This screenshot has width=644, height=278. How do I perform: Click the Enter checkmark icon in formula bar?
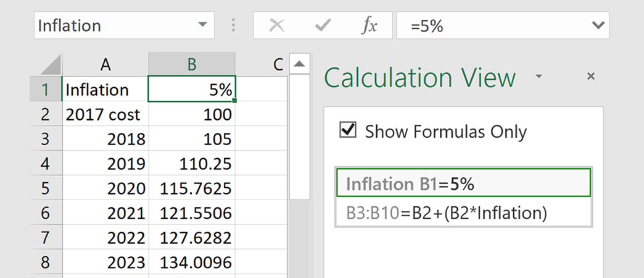click(x=323, y=25)
